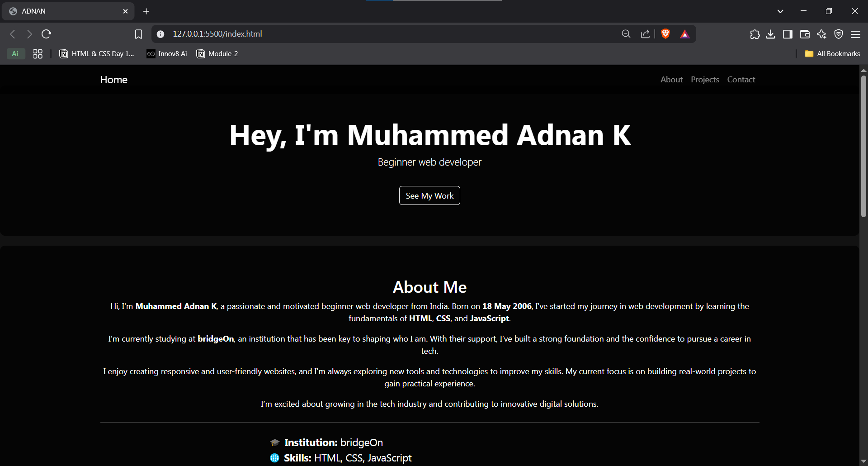Close the ADNAN tab

click(125, 11)
